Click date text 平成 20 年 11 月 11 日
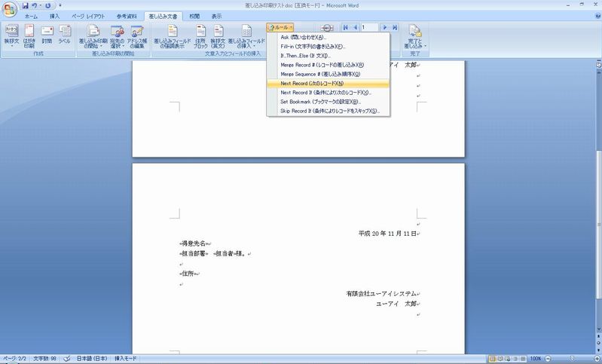Viewport: 602px width, 364px height. click(387, 234)
